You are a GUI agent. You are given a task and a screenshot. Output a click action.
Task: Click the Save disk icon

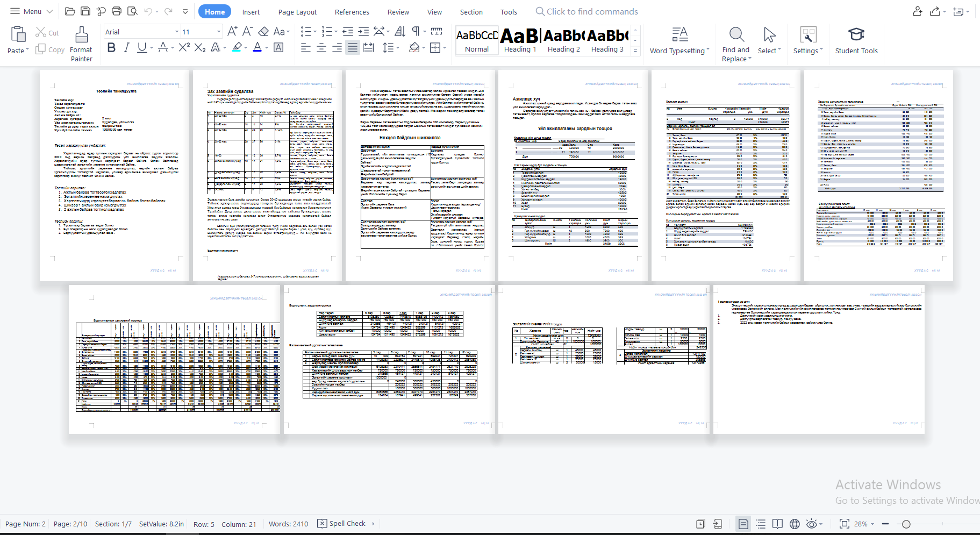85,11
